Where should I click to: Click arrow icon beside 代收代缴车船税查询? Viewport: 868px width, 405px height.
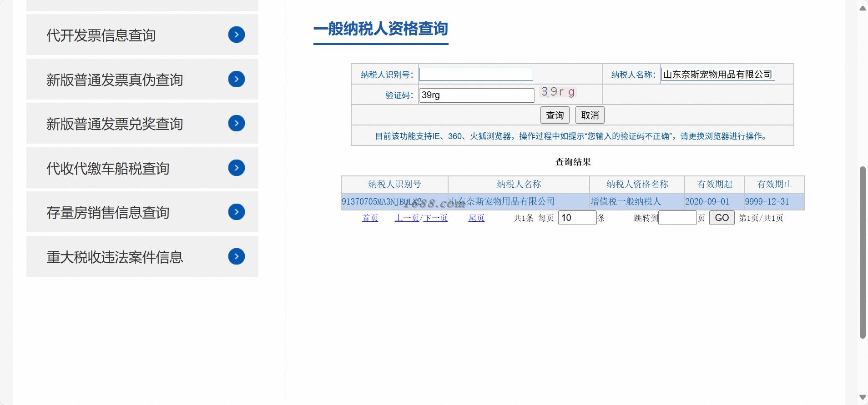[x=237, y=168]
